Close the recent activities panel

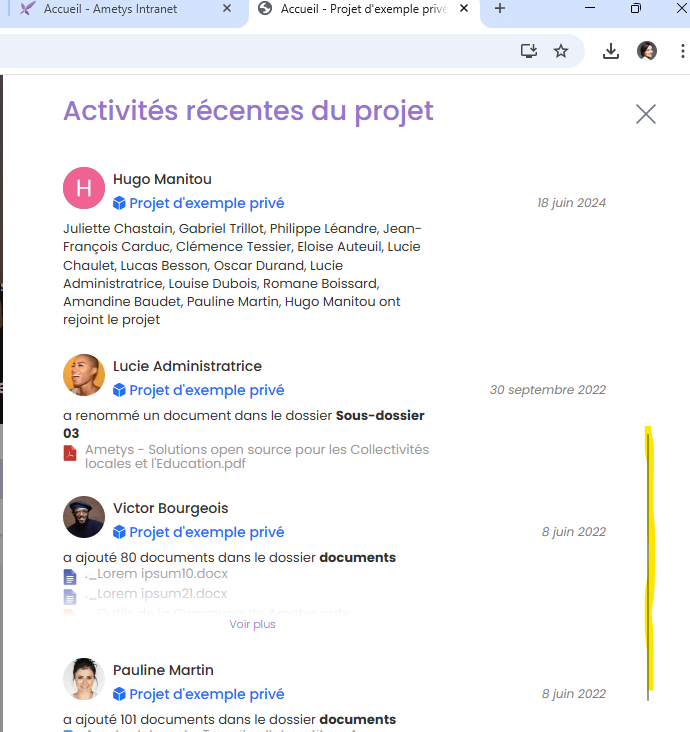(646, 114)
